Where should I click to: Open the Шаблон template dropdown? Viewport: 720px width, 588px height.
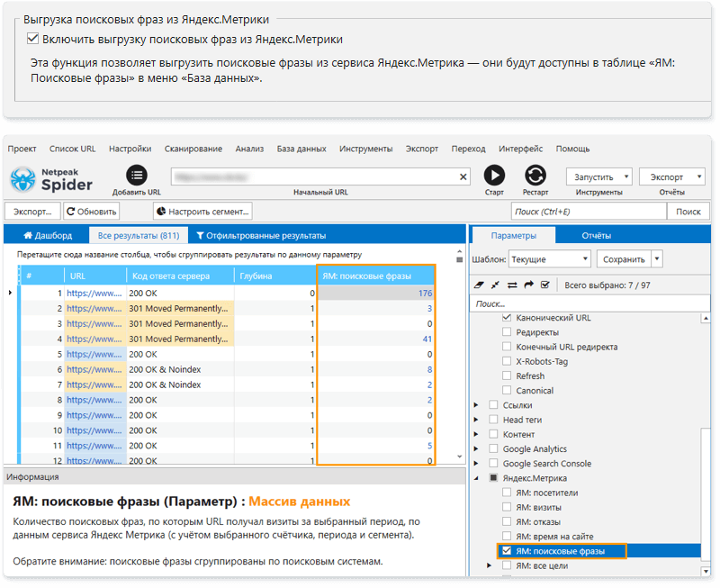coord(549,259)
